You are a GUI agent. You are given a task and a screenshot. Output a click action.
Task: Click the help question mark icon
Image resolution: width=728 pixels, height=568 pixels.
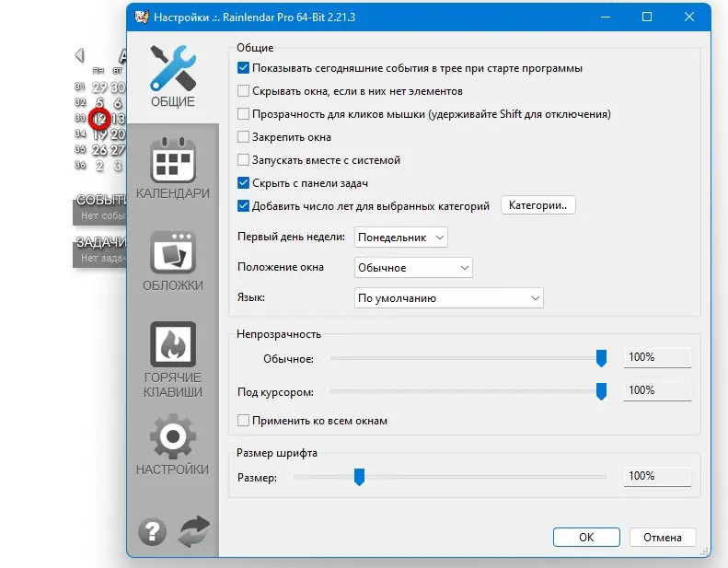click(x=152, y=531)
